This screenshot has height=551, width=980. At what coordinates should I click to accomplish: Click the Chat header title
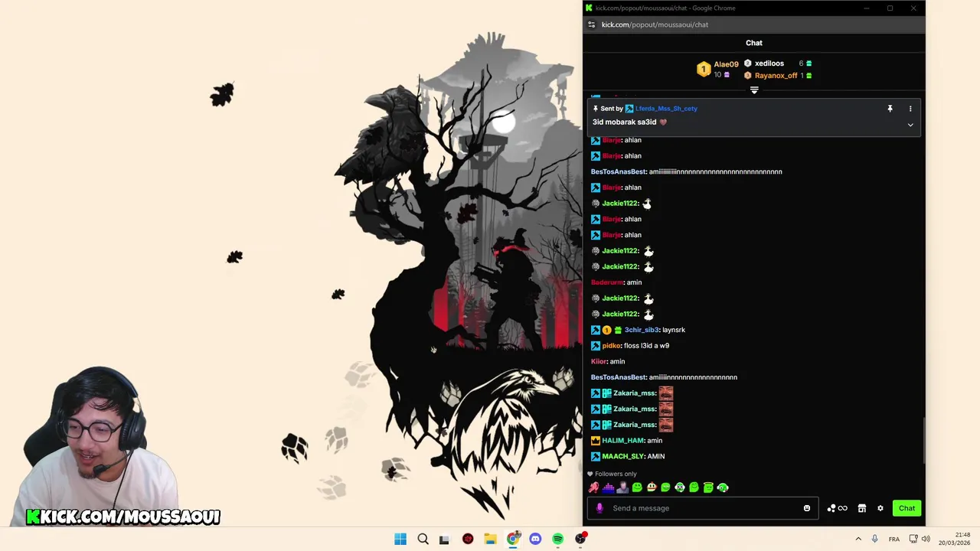click(x=754, y=43)
